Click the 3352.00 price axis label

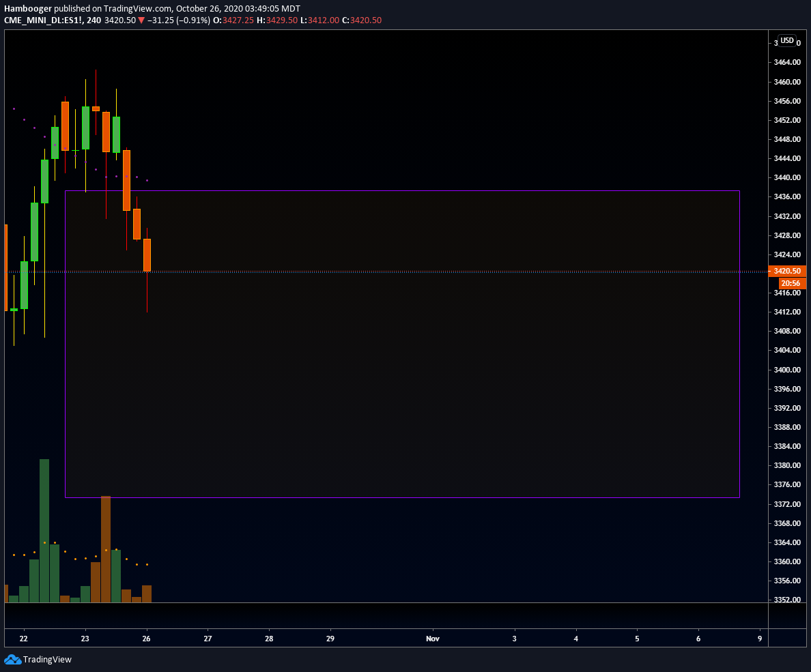tap(786, 600)
